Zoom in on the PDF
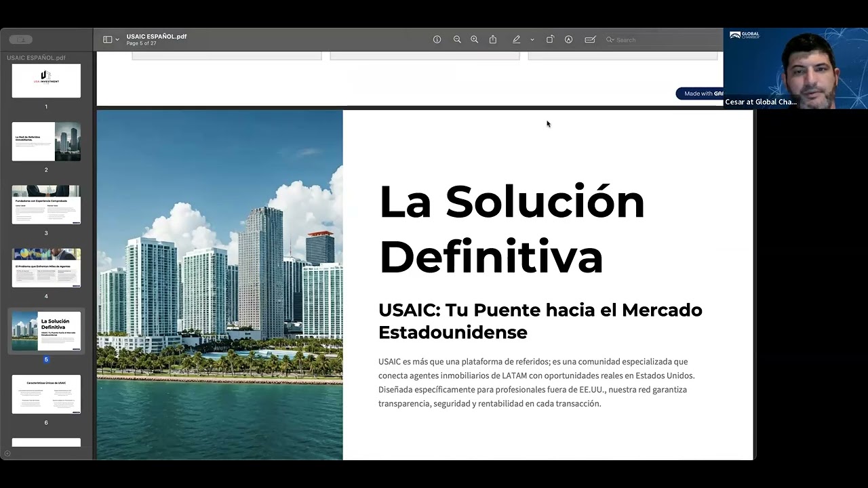 (x=474, y=39)
